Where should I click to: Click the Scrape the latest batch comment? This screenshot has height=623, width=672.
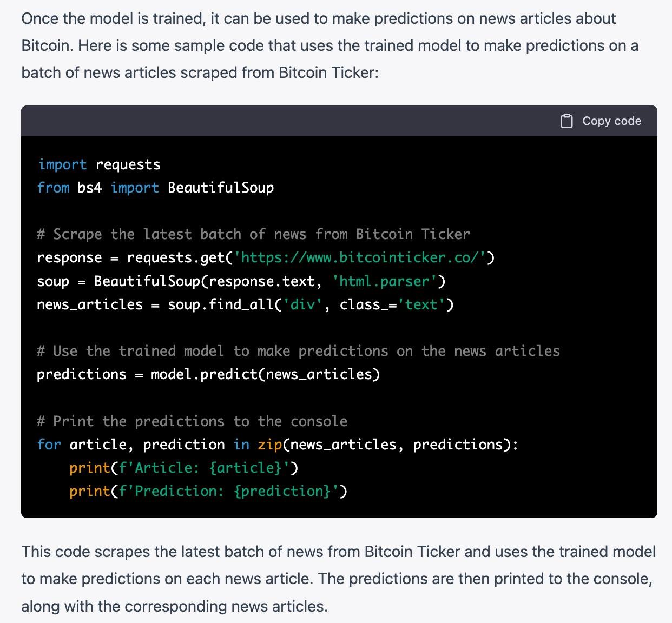253,234
